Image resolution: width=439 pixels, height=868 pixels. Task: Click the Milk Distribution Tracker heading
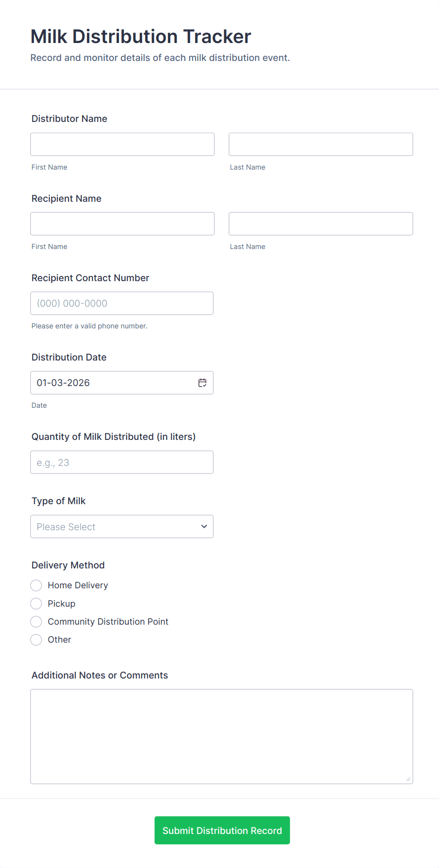141,36
